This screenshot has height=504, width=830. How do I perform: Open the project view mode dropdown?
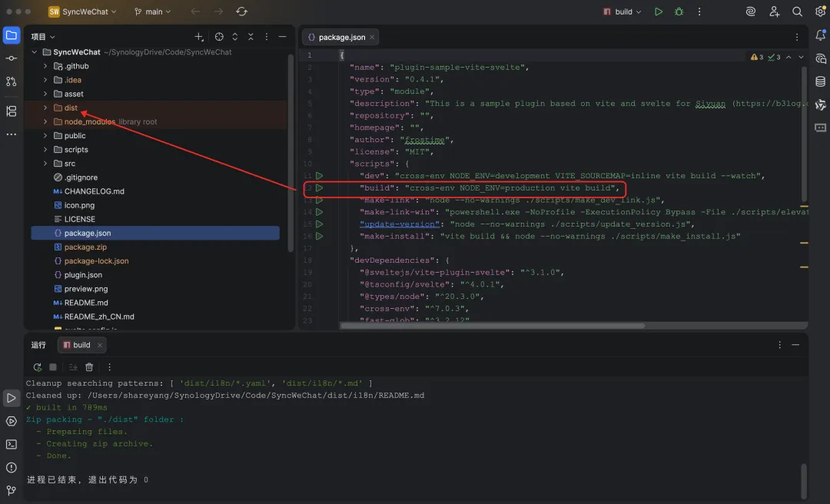(x=43, y=37)
